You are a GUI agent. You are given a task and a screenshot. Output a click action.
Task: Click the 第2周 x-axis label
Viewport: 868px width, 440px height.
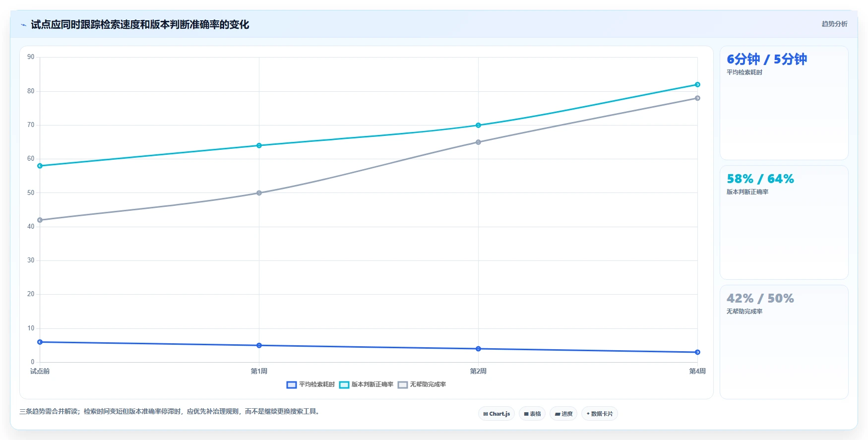(478, 371)
